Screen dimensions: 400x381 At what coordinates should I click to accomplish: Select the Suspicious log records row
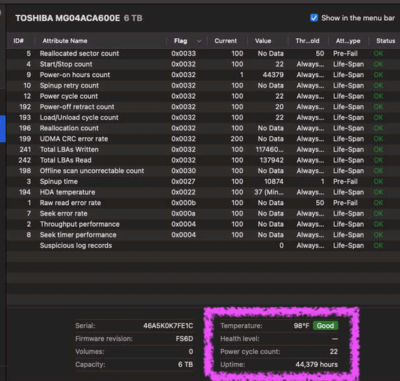(203, 245)
